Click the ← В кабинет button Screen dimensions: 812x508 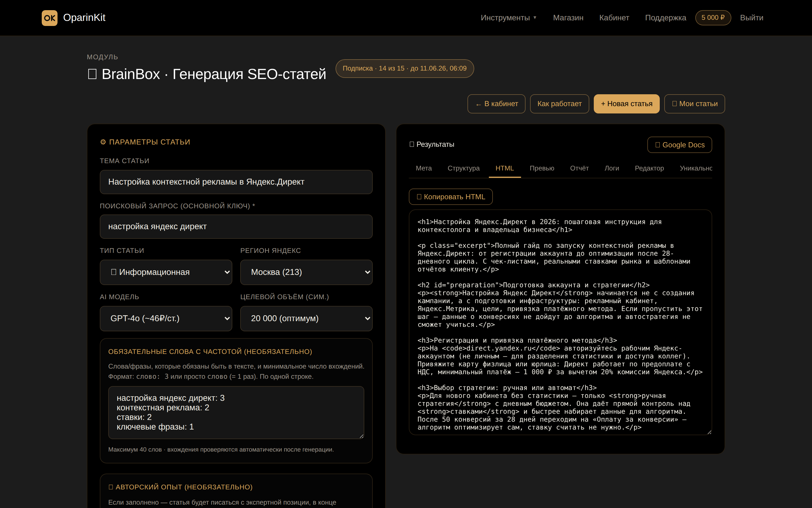click(496, 104)
